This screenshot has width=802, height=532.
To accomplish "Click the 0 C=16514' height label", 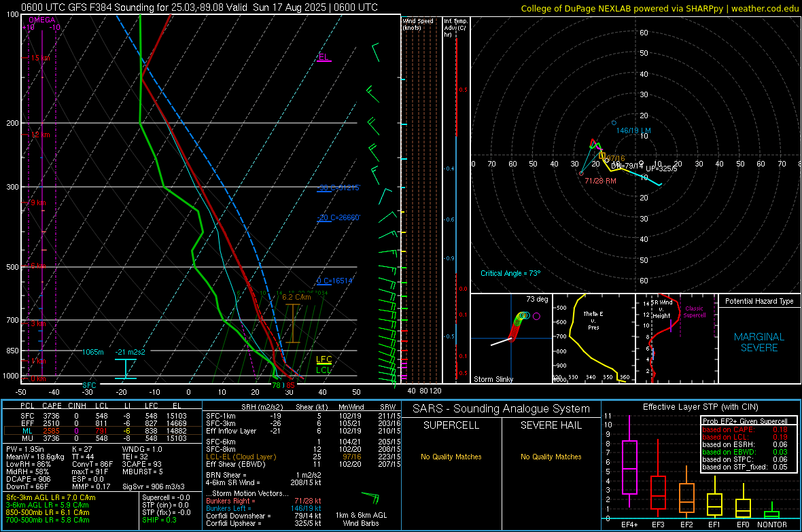I will pyautogui.click(x=335, y=281).
